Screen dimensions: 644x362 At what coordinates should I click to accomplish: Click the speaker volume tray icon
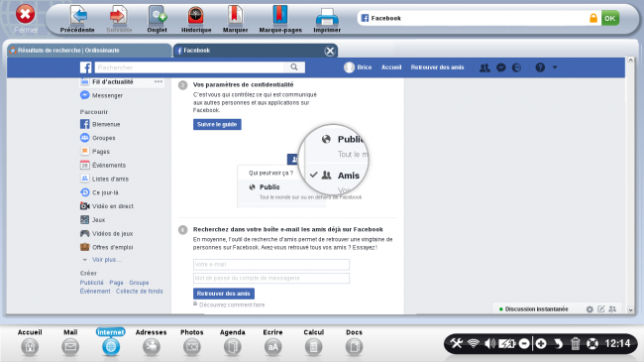pyautogui.click(x=489, y=343)
